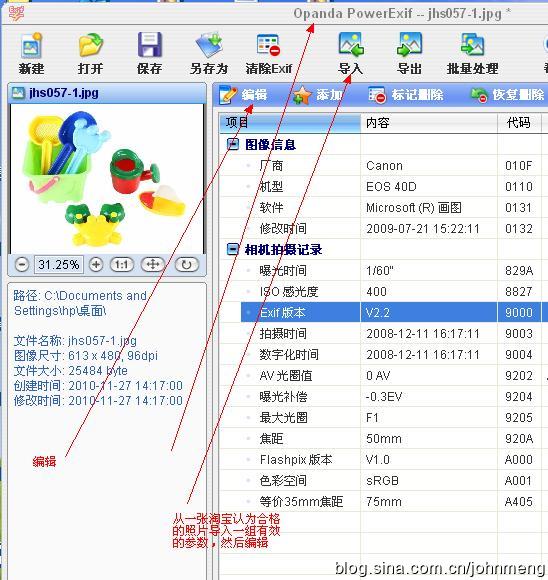Collapse the 相机拍摄记录 group
Image resolution: width=548 pixels, height=580 pixels.
click(232, 249)
